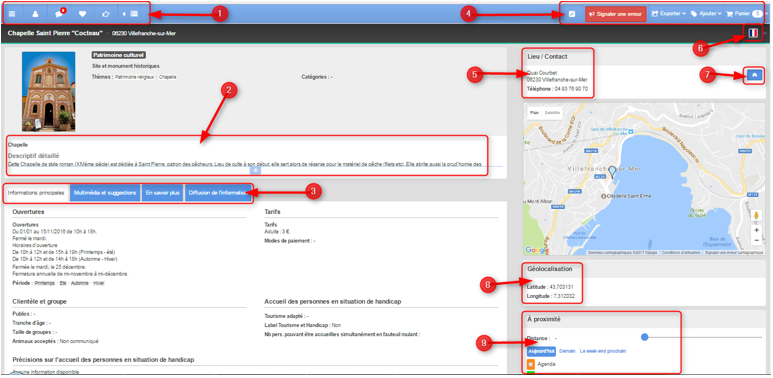Click the pointing hand icon in toolbar
Screen dimensions: 773x378
coord(105,14)
